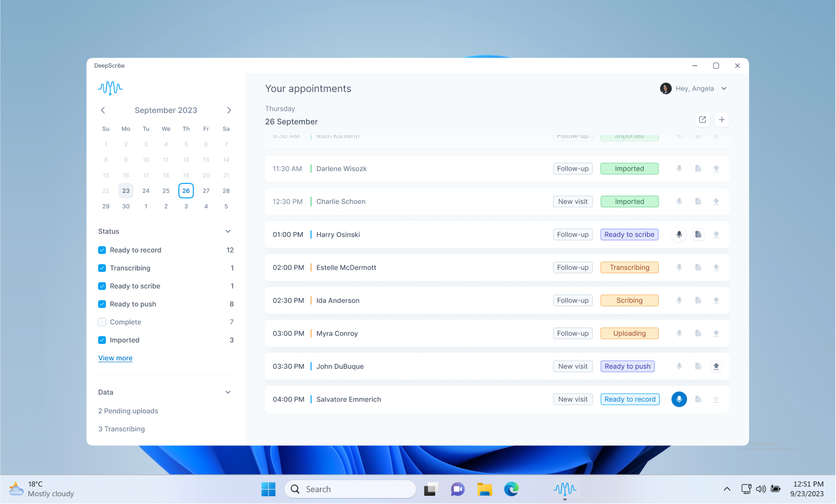
Task: Click 3 Transcribing data entry
Action: point(121,429)
